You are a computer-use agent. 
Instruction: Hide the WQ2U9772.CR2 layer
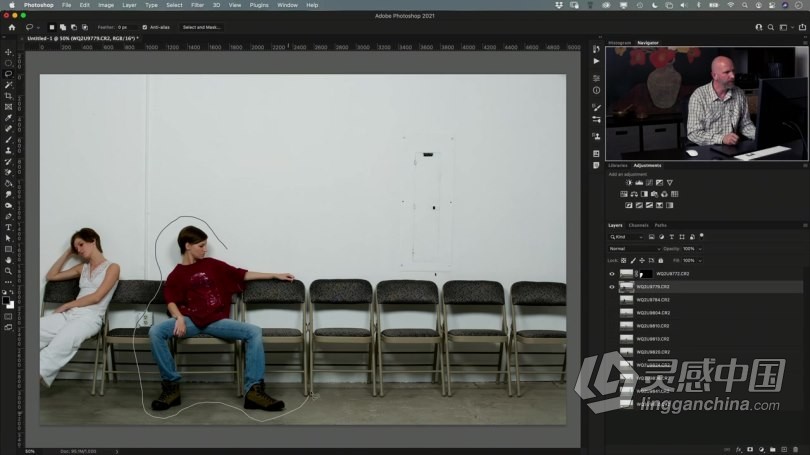[x=612, y=273]
